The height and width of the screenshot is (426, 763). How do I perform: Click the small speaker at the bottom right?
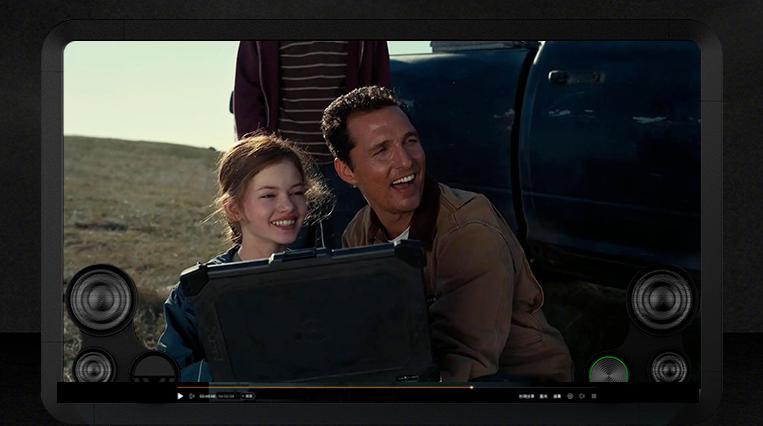[x=668, y=367]
